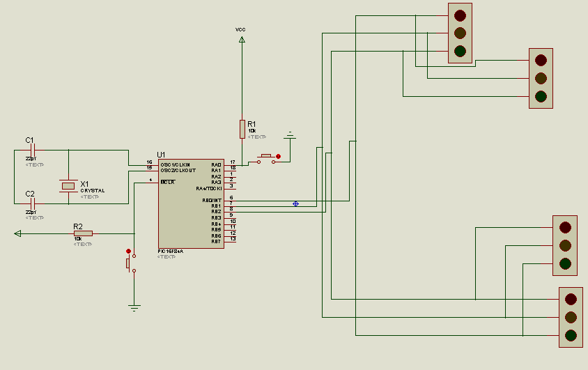Image resolution: width=588 pixels, height=370 pixels.
Task: Click pin number 17 on U1
Action: (x=233, y=162)
